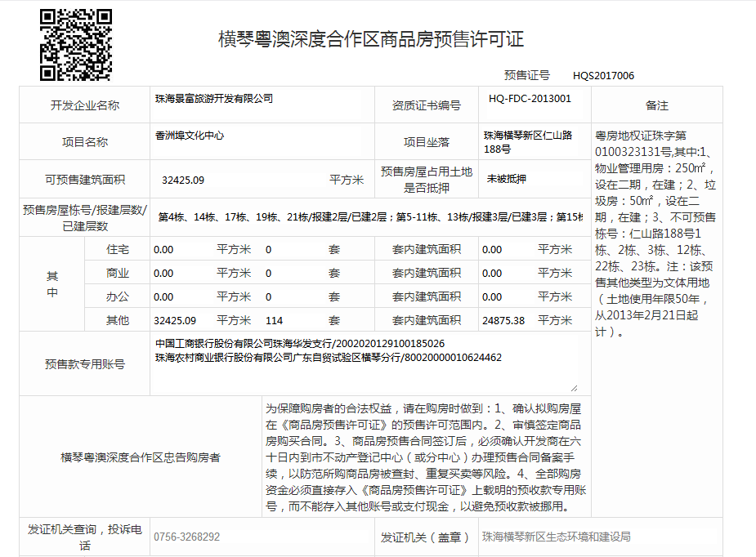The height and width of the screenshot is (557, 756).
Task: Click the interior area value 24875.38
Action: coord(503,320)
